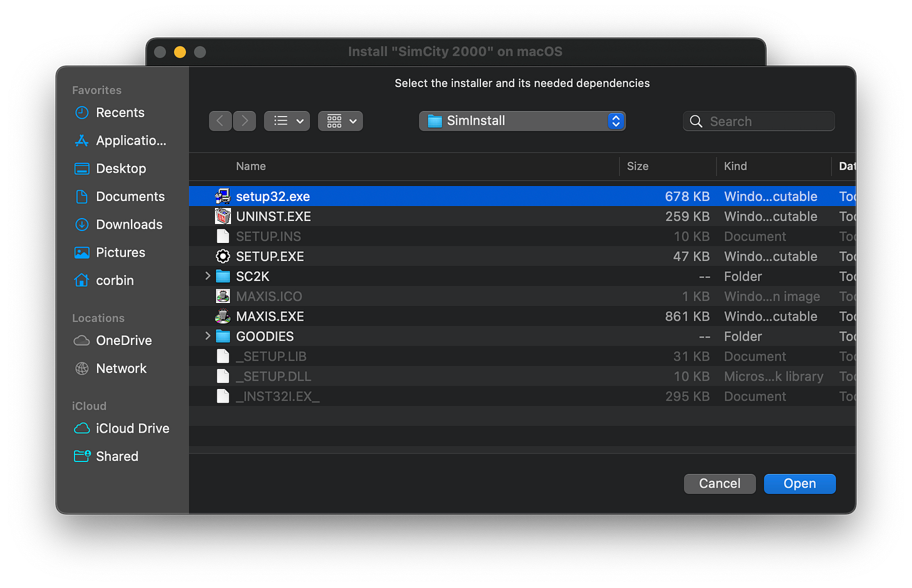Click the 'Windo...n image' kind text
The image size is (912, 588).
[x=772, y=296]
